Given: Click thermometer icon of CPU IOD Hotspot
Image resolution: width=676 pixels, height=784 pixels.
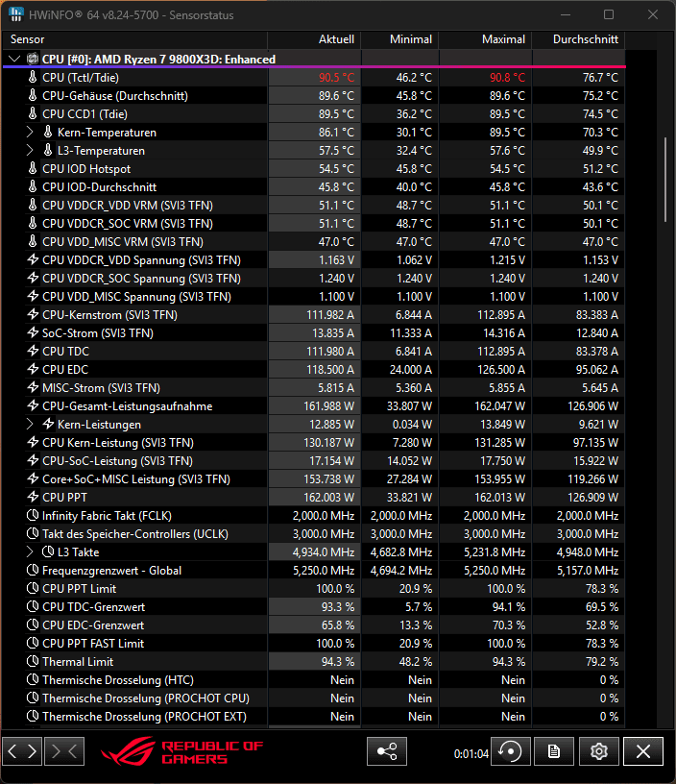Looking at the screenshot, I should tap(33, 168).
